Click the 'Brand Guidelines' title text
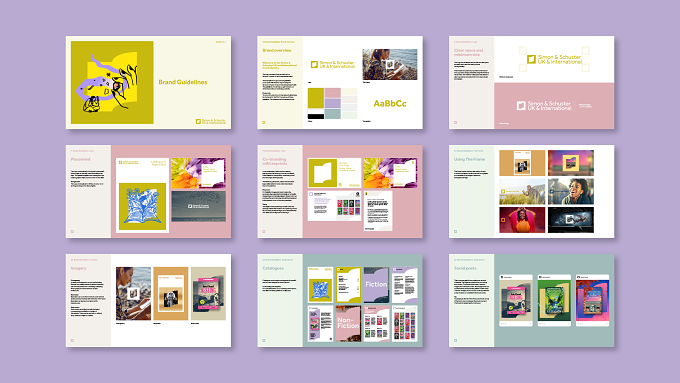 point(183,82)
